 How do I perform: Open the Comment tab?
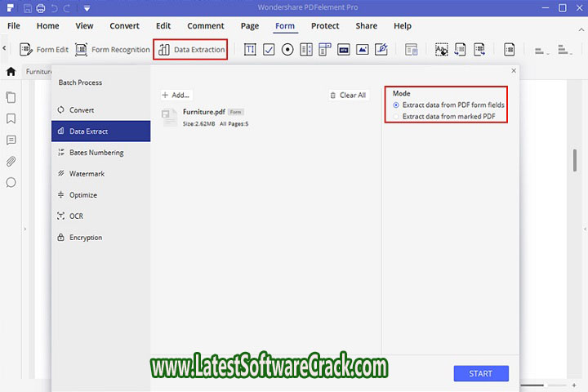pyautogui.click(x=206, y=26)
